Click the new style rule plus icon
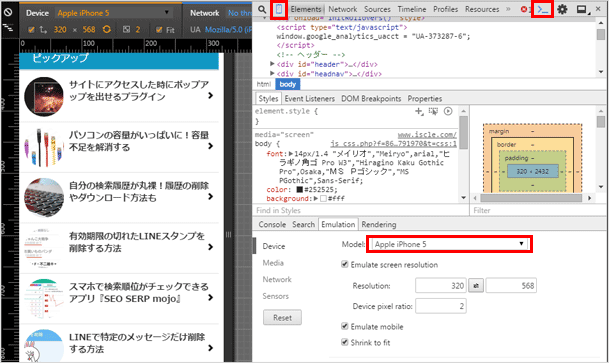 [x=419, y=112]
